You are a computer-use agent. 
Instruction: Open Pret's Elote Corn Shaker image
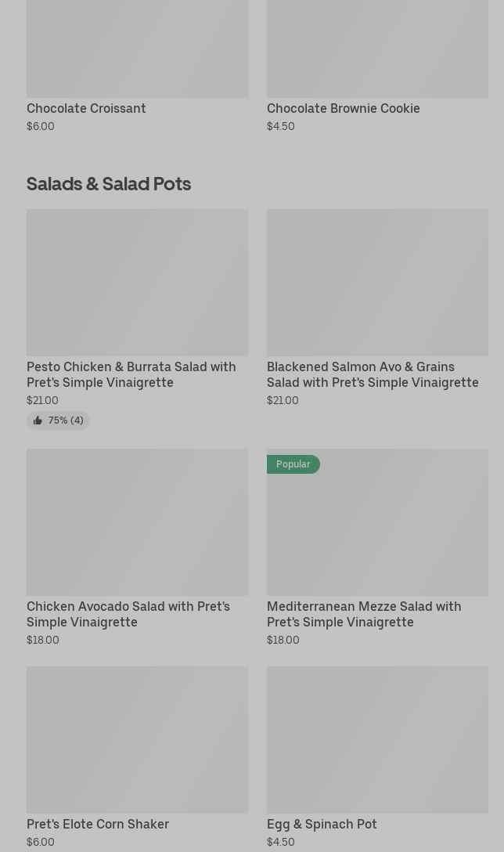point(137,739)
